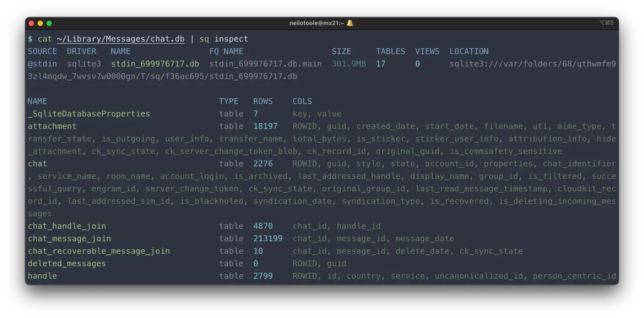
Task: Click the neilotoole@mx21 window title
Action: [x=317, y=23]
